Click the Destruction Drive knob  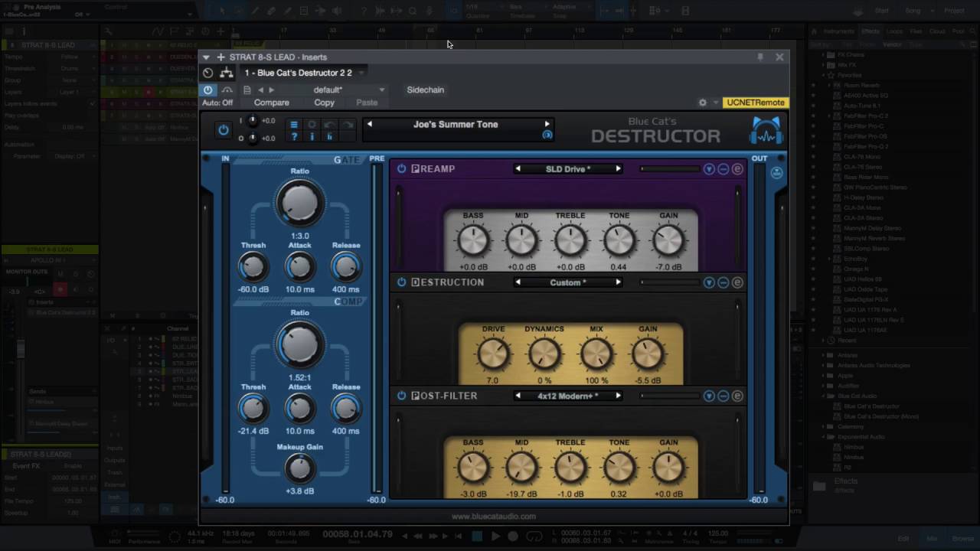493,354
